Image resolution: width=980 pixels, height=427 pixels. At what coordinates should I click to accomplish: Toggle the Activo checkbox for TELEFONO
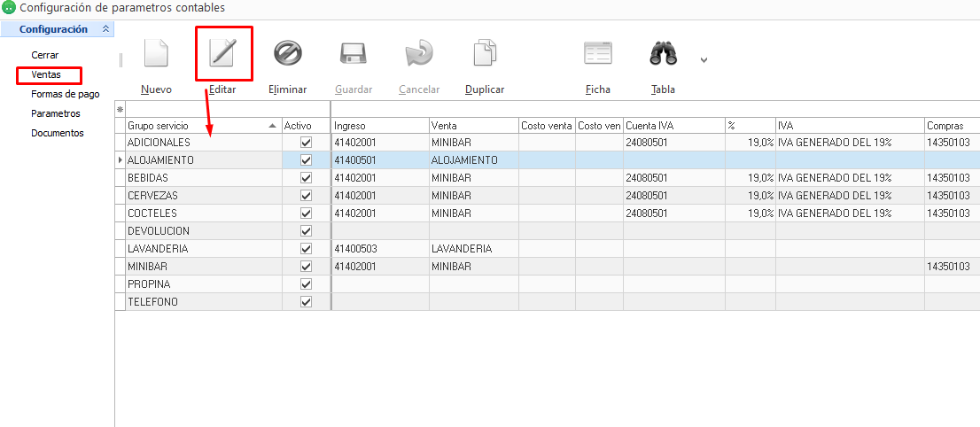pyautogui.click(x=307, y=302)
